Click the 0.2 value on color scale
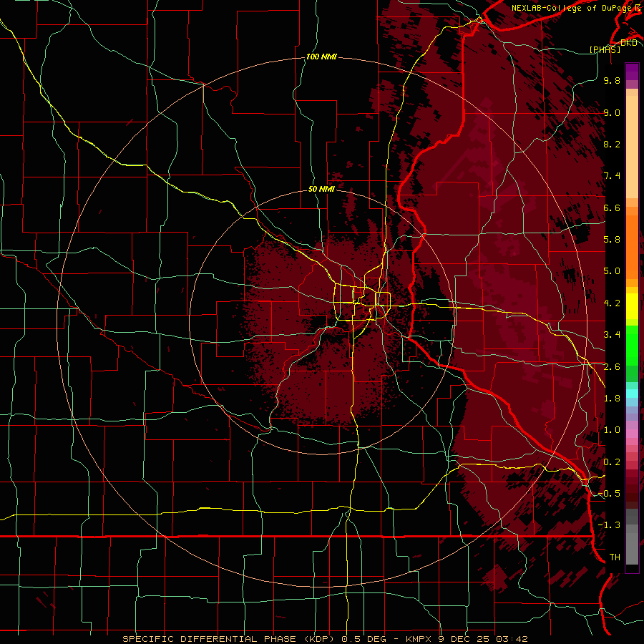The width and height of the screenshot is (644, 644). 612,462
